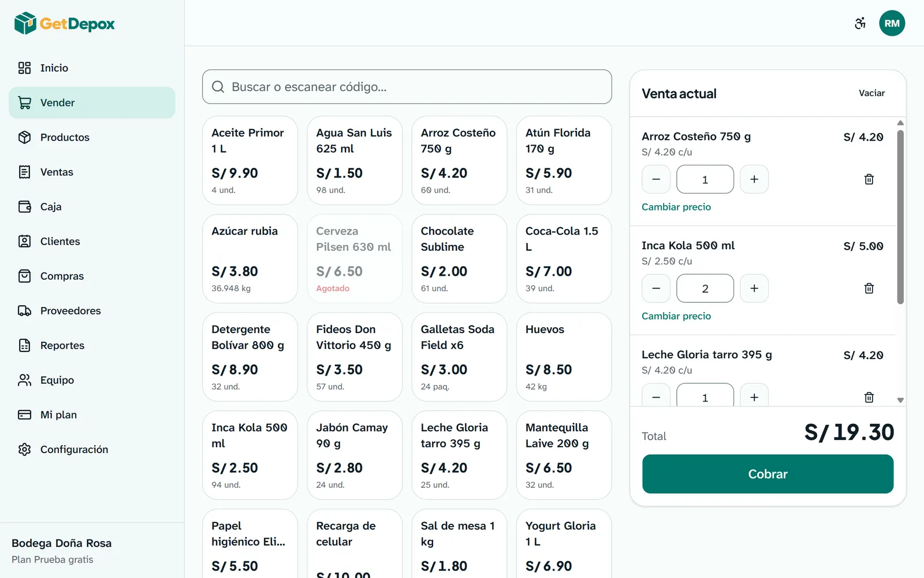Click the Mi plan card icon
Screen dimensions: 924x578
click(24, 415)
